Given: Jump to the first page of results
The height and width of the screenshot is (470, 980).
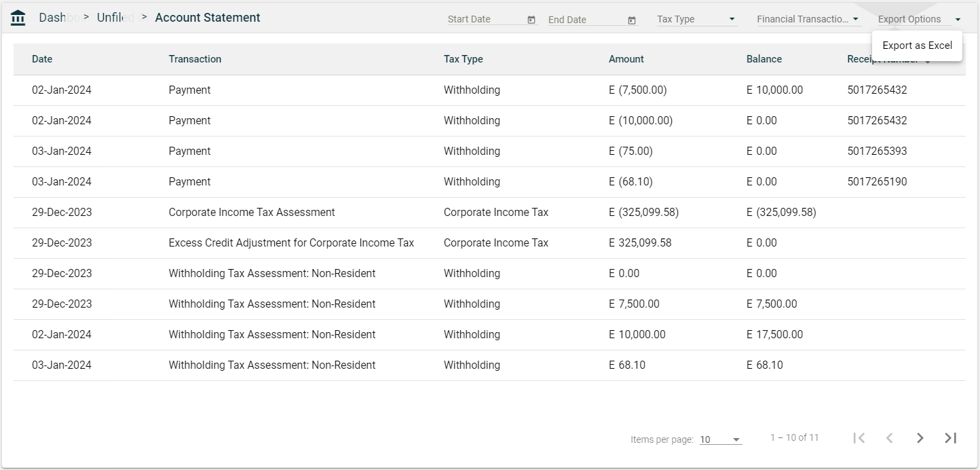Looking at the screenshot, I should point(859,438).
